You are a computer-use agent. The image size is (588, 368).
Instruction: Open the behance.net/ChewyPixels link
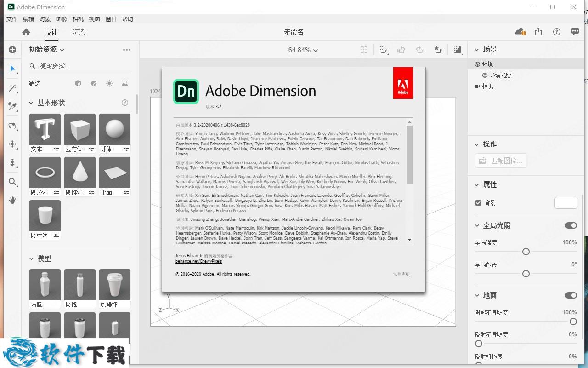198,261
